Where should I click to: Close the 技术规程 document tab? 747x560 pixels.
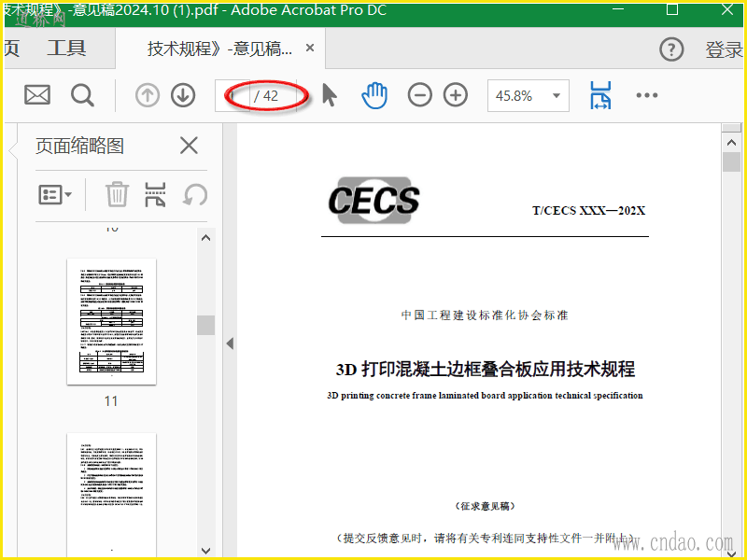(310, 48)
